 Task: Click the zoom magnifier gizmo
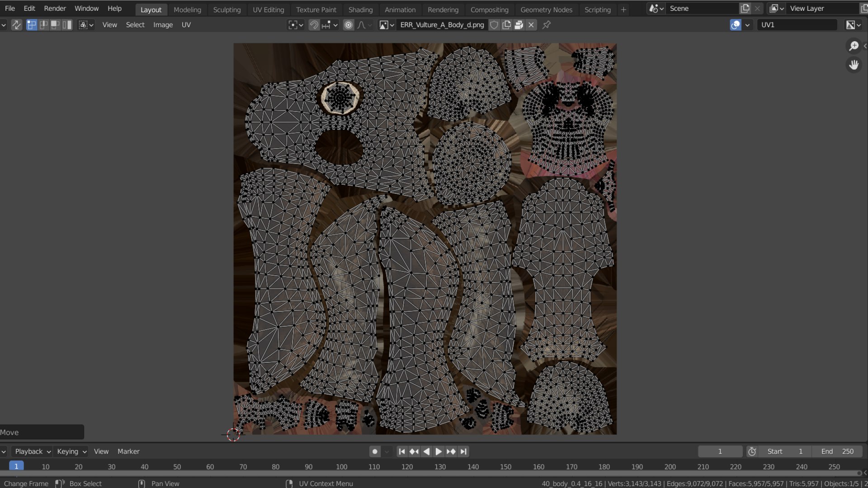[854, 46]
